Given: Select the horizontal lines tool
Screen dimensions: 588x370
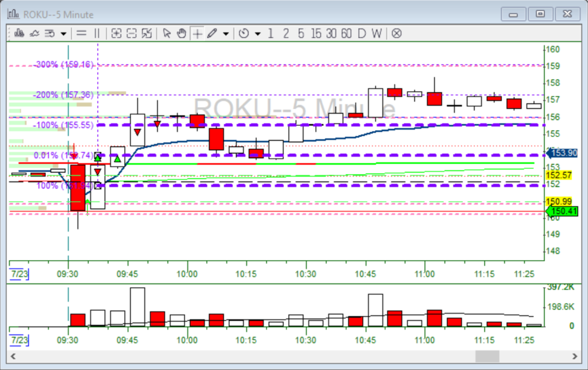Looking at the screenshot, I should pos(82,34).
